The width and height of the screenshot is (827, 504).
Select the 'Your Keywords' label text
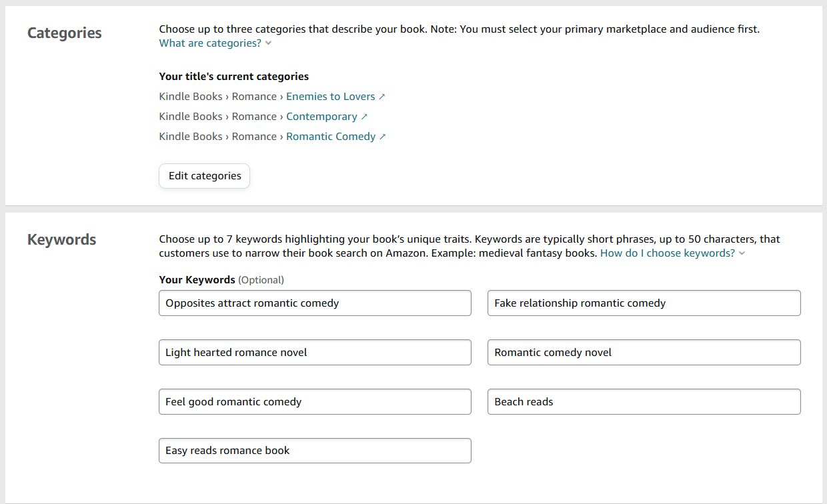197,280
